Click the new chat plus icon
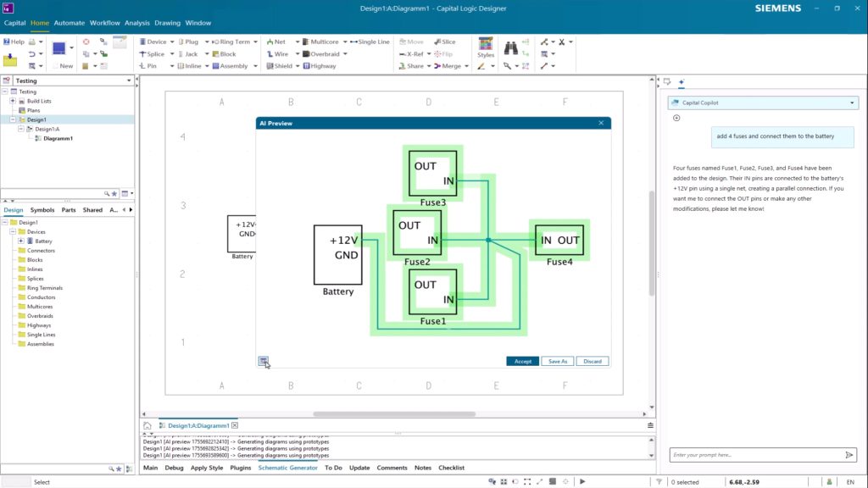This screenshot has height=488, width=868. (676, 118)
